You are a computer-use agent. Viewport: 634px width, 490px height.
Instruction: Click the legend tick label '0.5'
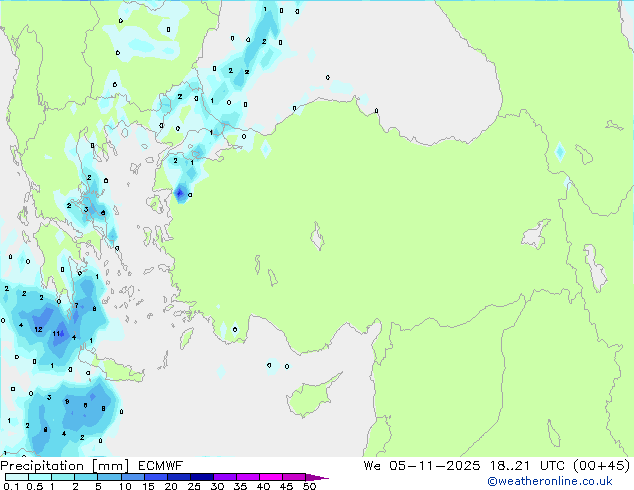pos(35,486)
